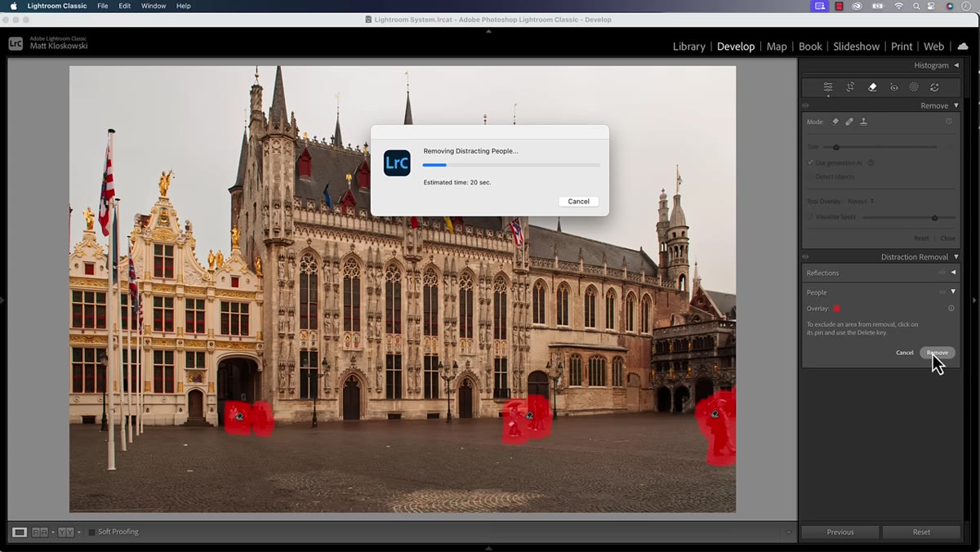The image size is (980, 552).
Task: Select the Remove eraser tool
Action: click(x=872, y=87)
